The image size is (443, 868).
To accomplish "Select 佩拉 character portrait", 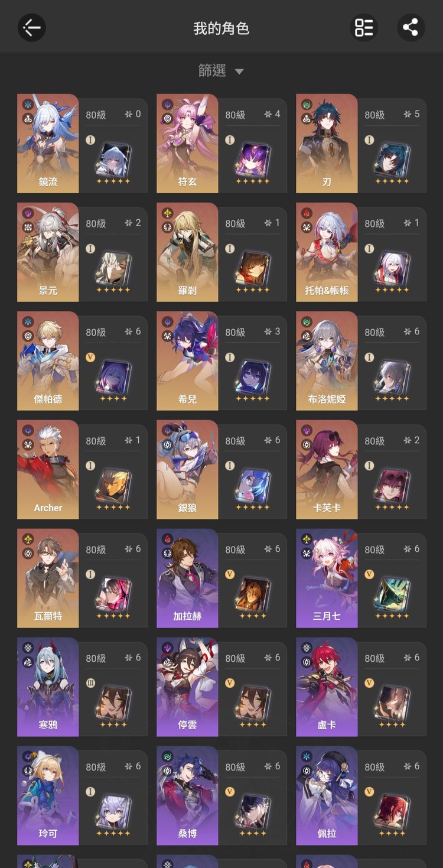I will tap(327, 795).
